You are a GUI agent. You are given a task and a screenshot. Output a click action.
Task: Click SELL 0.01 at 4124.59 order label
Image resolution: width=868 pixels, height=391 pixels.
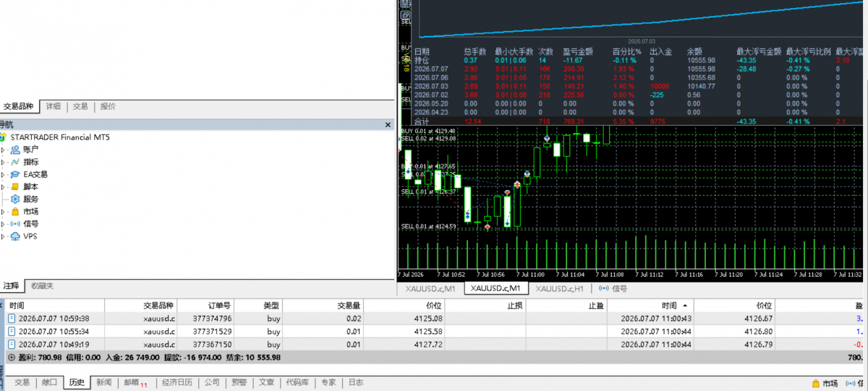tap(428, 226)
